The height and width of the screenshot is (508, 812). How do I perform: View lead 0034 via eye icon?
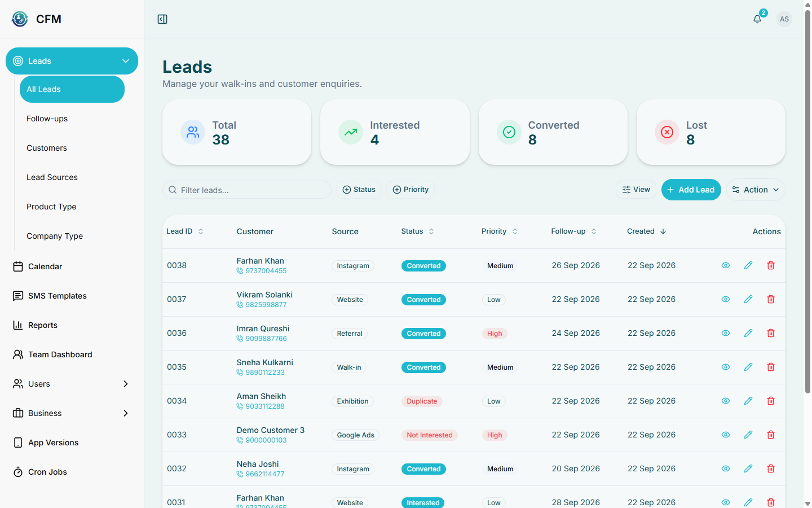(x=726, y=401)
